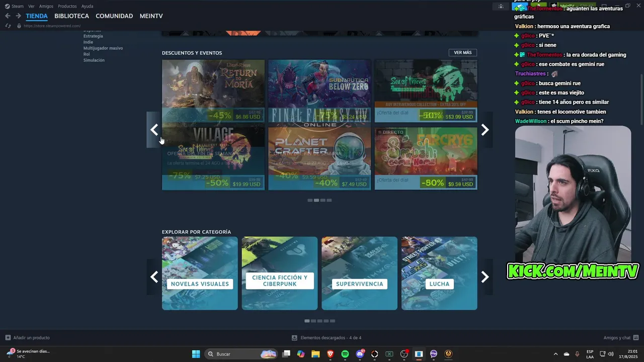644x362 pixels.
Task: Open the Ver menu
Action: pos(31,6)
